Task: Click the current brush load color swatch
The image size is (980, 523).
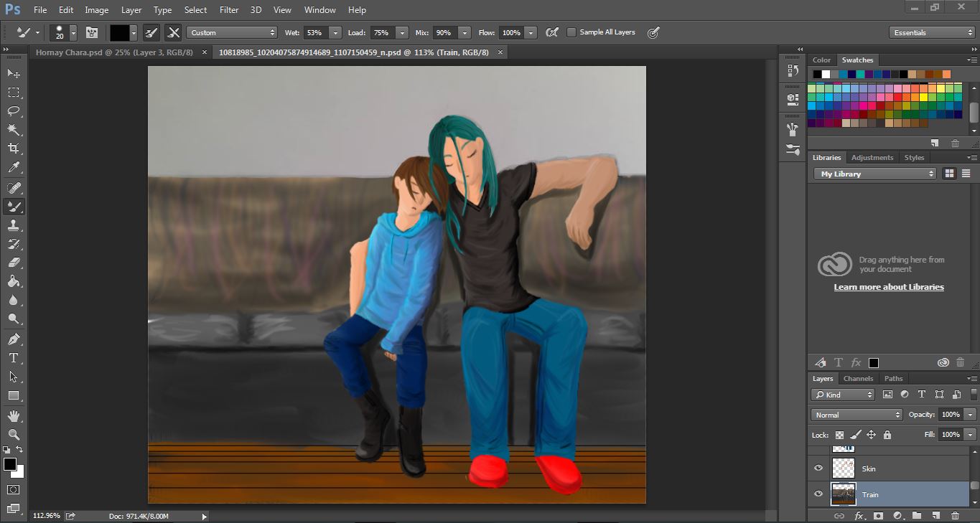Action: tap(119, 32)
